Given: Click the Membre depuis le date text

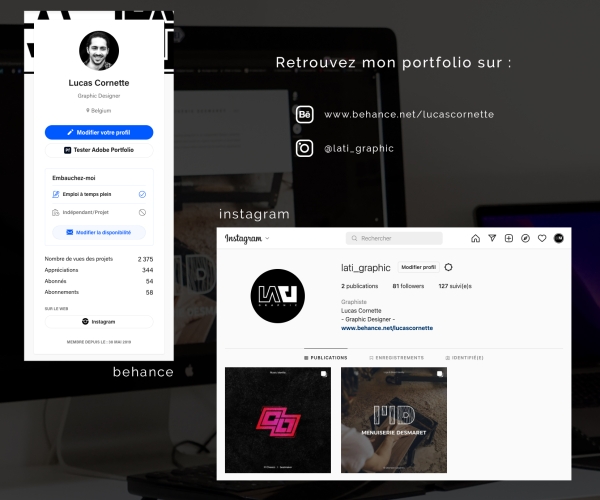Looking at the screenshot, I should coord(99,342).
